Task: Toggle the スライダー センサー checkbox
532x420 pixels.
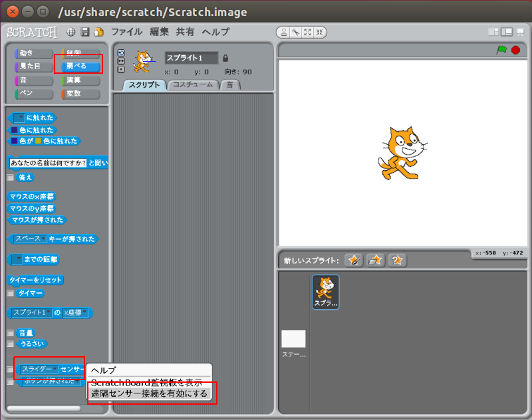Action: pyautogui.click(x=10, y=369)
